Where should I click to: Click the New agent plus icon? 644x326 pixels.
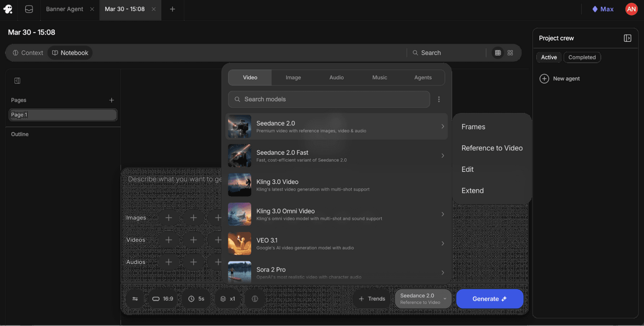[x=544, y=79]
